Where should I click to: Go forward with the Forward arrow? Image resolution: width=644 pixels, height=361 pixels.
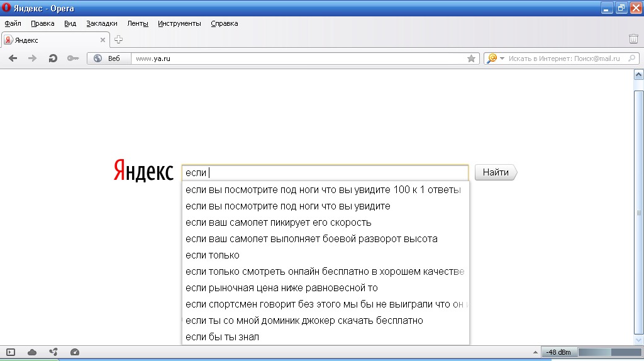32,58
